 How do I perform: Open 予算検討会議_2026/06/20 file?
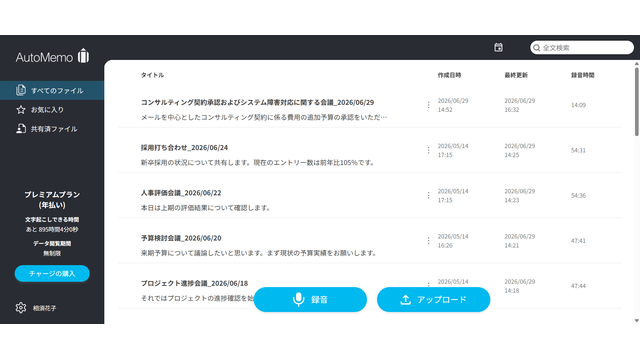click(x=181, y=238)
